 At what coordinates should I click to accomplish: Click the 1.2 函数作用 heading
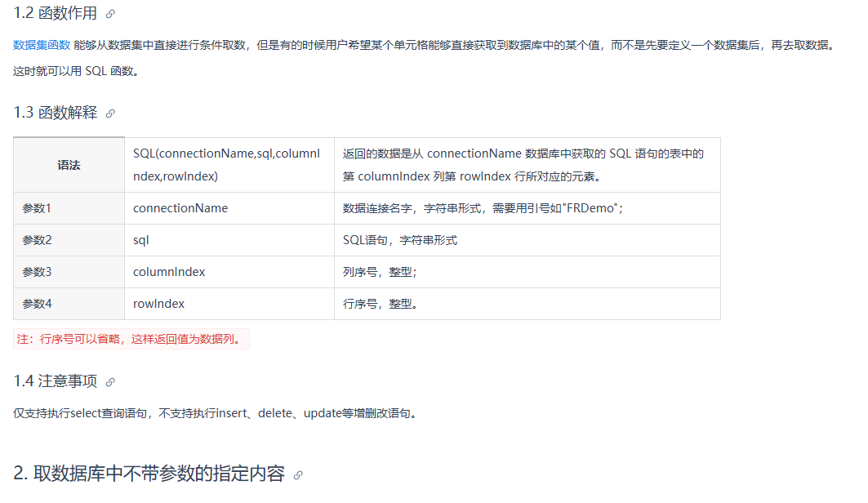[x=55, y=13]
